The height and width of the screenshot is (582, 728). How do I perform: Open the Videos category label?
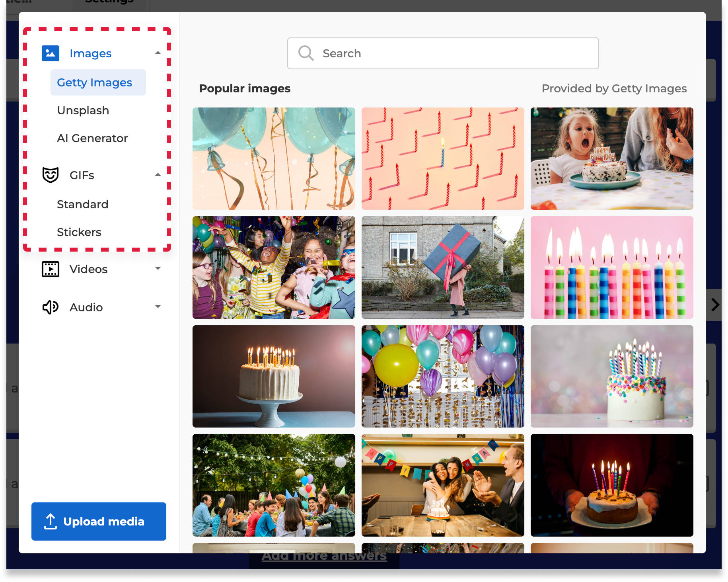tap(89, 269)
